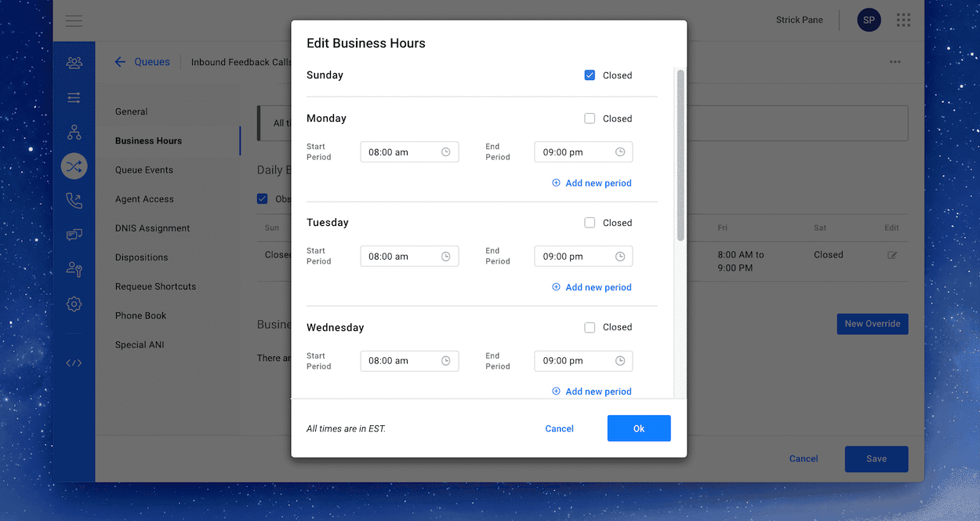Uncheck the Sunday Closed checkbox
This screenshot has height=521, width=980.
(x=590, y=75)
